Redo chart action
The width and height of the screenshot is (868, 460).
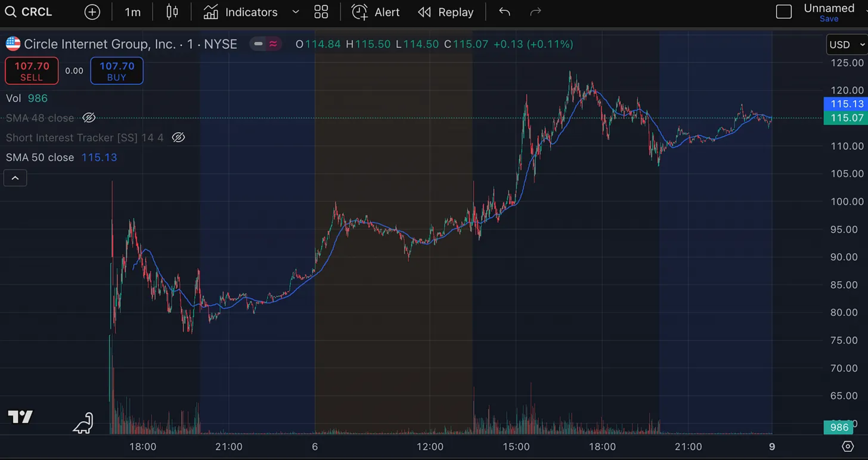535,12
